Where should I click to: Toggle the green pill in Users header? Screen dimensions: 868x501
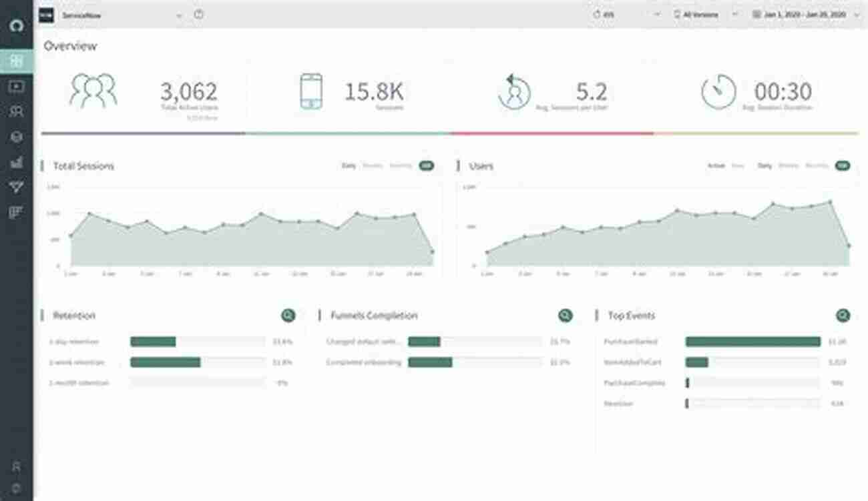843,165
